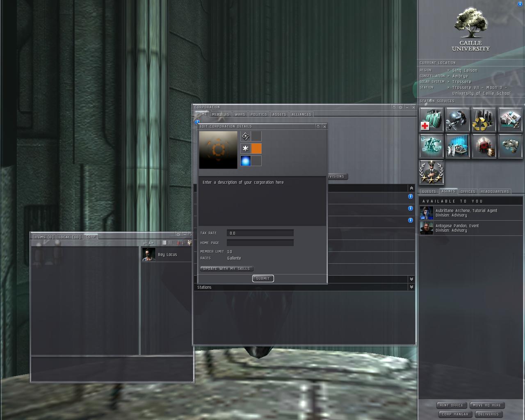Screen dimensions: 525x420
Task: Click the info icon at top-right screen corner
Action: (520, 4)
